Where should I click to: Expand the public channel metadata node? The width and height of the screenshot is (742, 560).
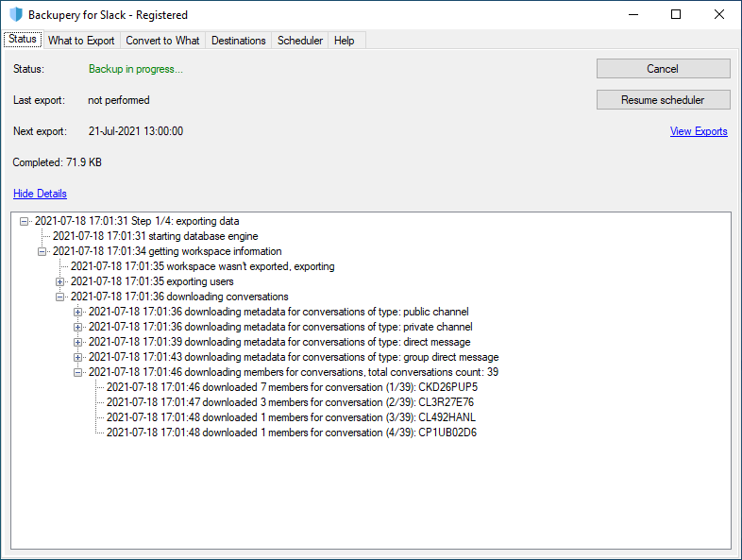[x=78, y=312]
